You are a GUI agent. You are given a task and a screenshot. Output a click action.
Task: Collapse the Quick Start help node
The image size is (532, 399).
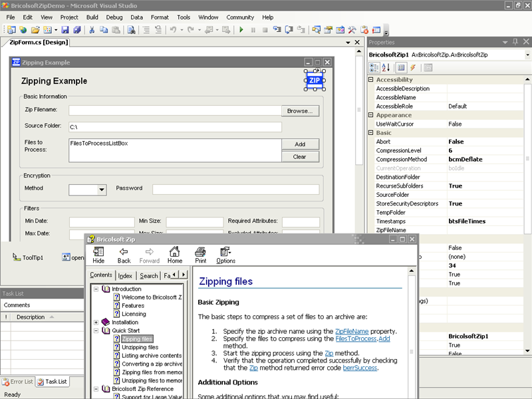[x=96, y=331]
